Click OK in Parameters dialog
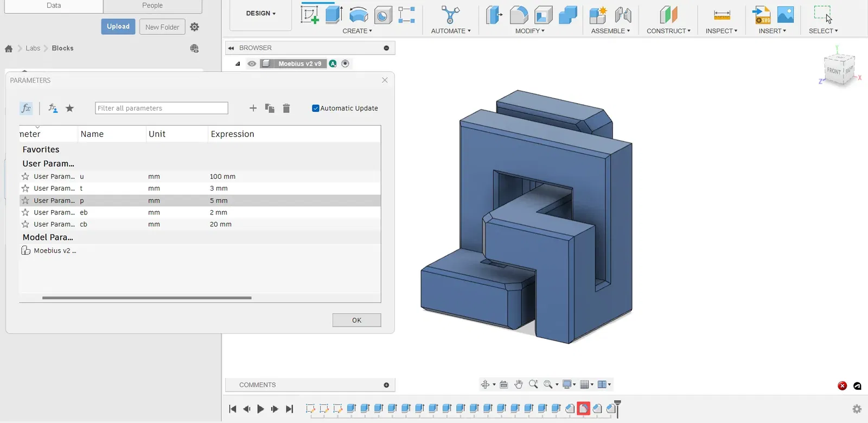This screenshot has width=868, height=423. pos(356,320)
